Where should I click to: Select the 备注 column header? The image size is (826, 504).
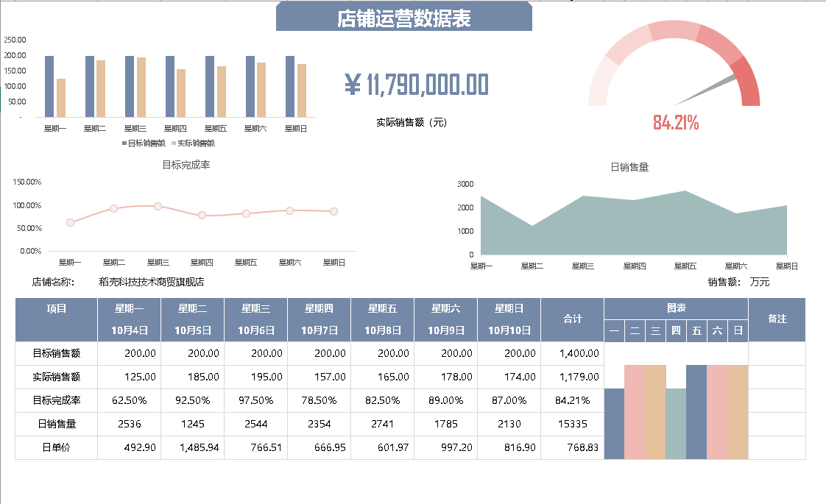(777, 319)
